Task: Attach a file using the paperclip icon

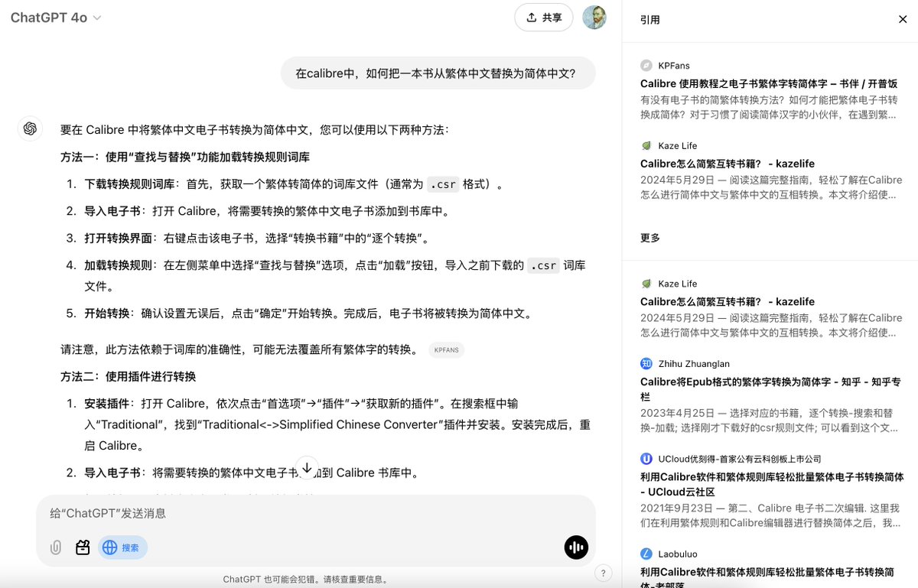Action: click(55, 547)
